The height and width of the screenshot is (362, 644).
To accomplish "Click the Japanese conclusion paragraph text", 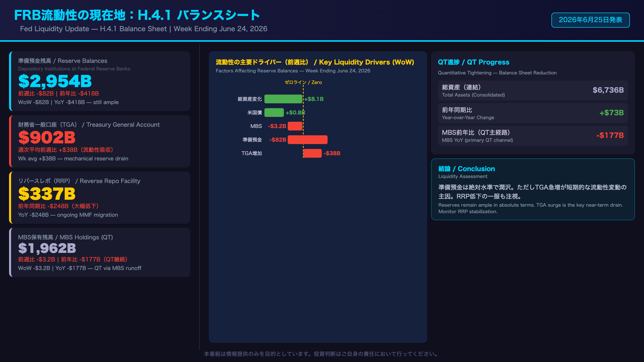I will 532,192.
